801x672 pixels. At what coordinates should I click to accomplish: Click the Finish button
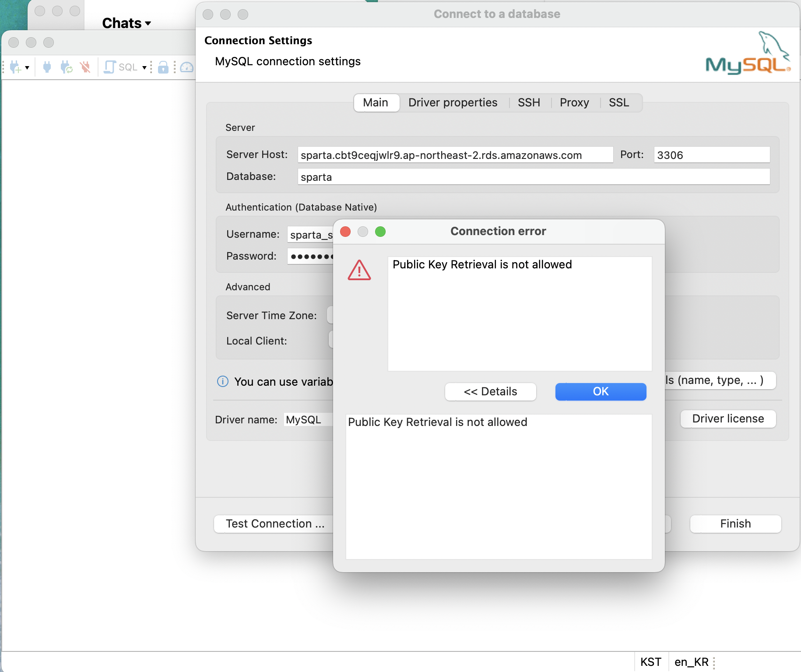pyautogui.click(x=735, y=524)
